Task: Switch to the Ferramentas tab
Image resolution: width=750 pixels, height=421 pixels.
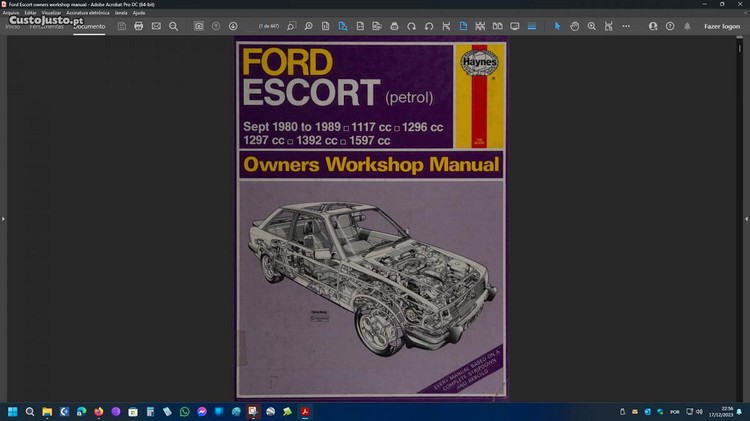Action: pyautogui.click(x=47, y=26)
